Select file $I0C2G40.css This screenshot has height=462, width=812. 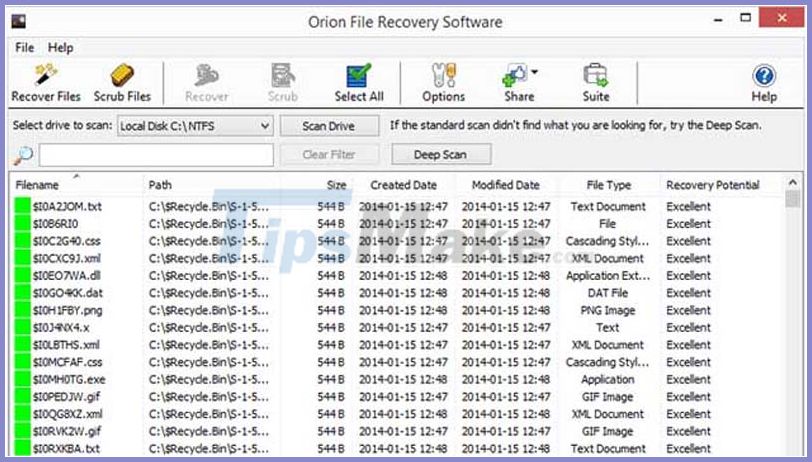pos(67,241)
